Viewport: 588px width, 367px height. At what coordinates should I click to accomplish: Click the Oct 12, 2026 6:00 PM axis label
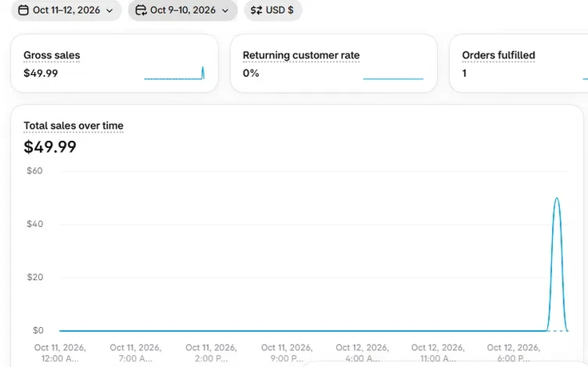tap(514, 353)
